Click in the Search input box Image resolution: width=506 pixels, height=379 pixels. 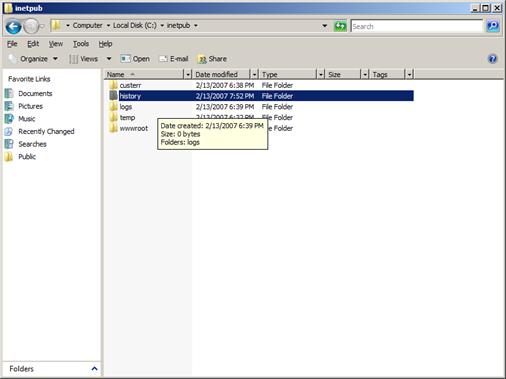point(416,26)
